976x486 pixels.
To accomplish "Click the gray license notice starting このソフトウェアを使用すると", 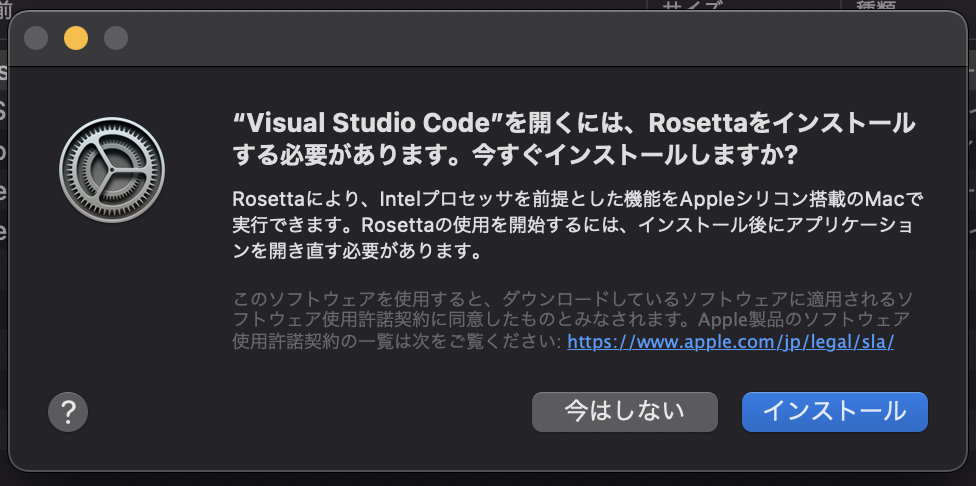I will (x=573, y=320).
